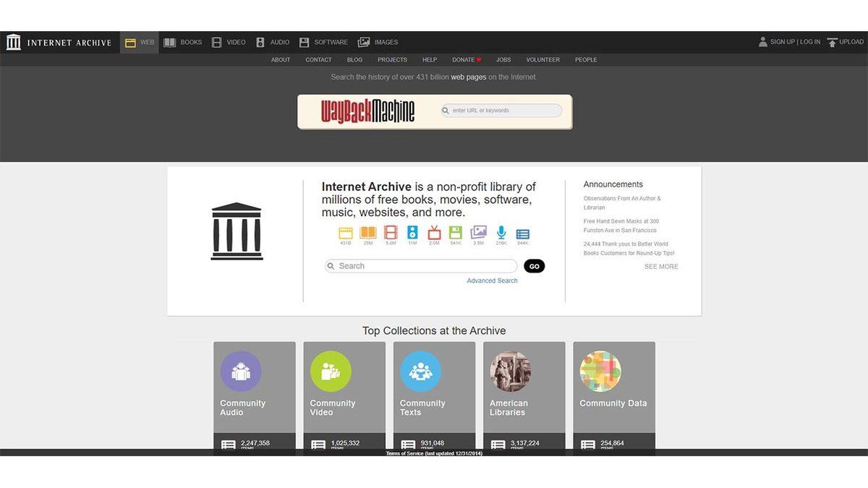Screen dimensions: 868x488
Task: Click SEE MORE under Announcements
Action: (660, 266)
